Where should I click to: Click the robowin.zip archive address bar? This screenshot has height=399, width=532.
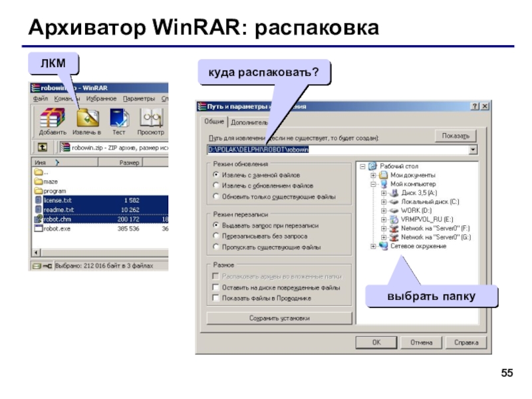point(113,148)
